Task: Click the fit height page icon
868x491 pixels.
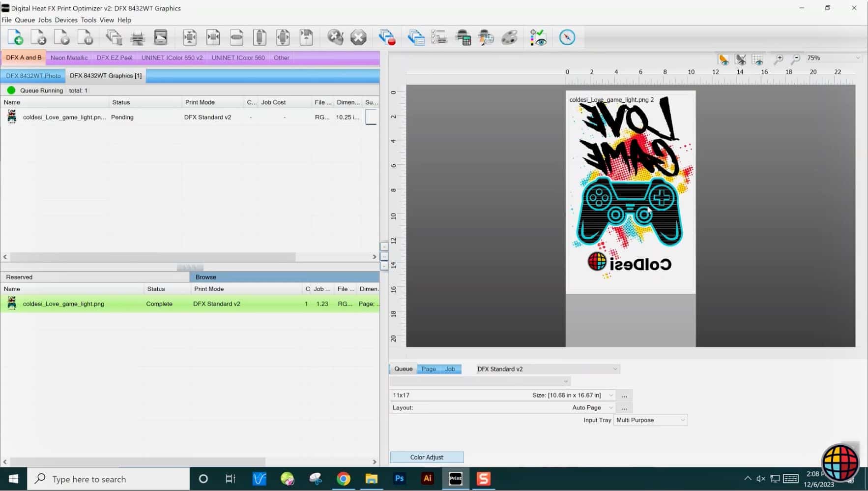Action: click(x=260, y=37)
